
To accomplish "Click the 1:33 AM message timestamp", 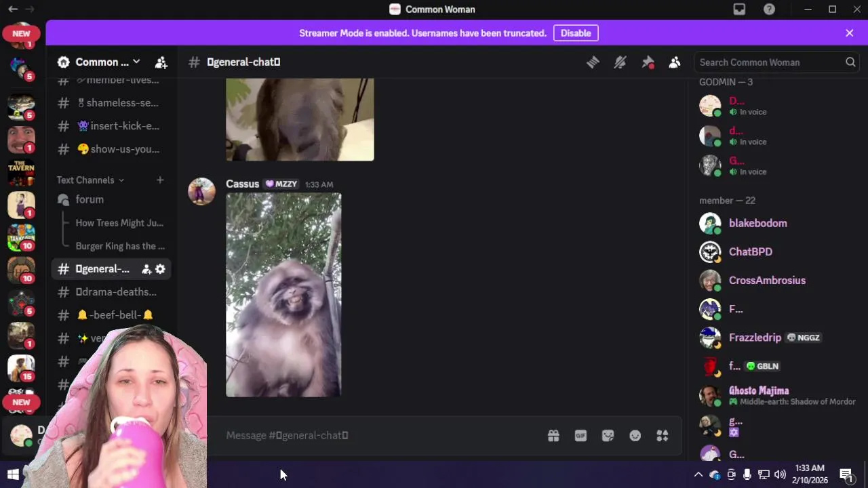I will 319,185.
